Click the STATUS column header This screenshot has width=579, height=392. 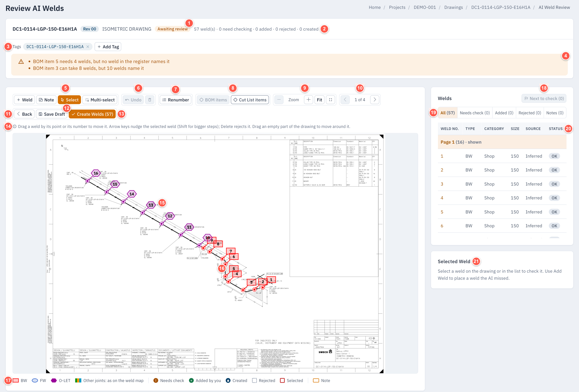point(556,129)
